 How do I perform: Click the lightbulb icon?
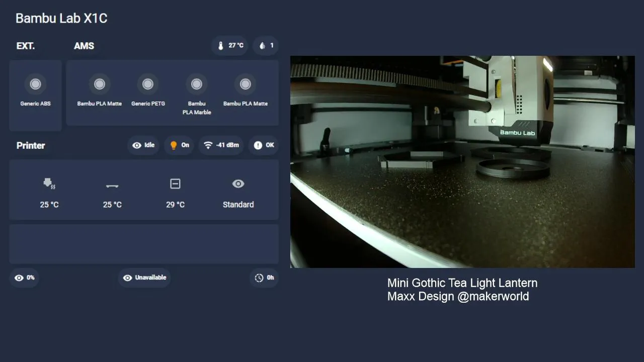click(x=174, y=145)
